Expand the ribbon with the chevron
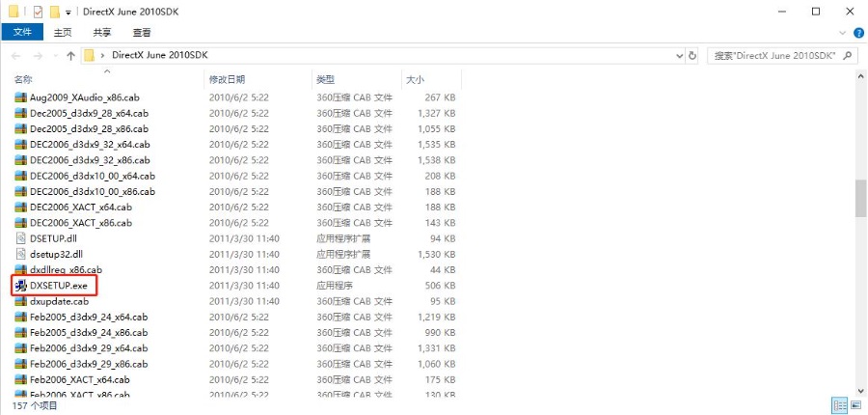868x415 pixels. point(843,33)
